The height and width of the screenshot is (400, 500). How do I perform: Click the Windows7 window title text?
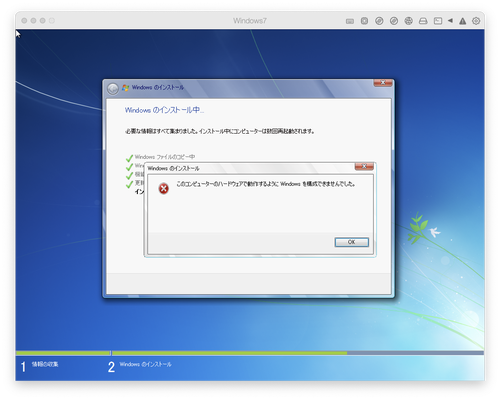coord(250,21)
